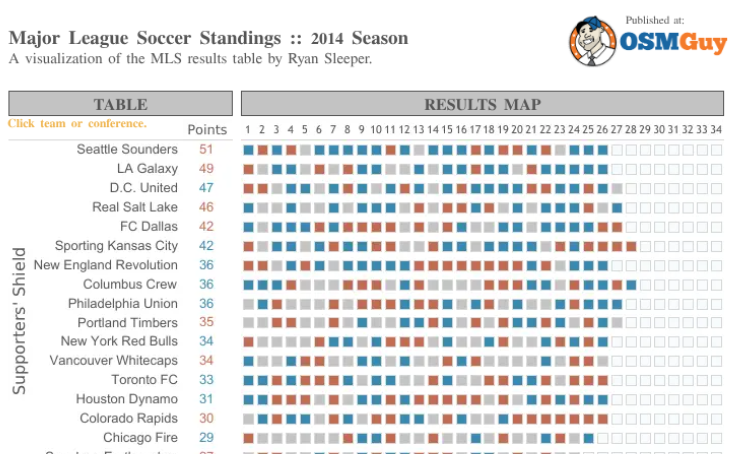Viewport: 736px width, 454px height.
Task: Select the Seattle Sounders team name
Action: [x=127, y=149]
